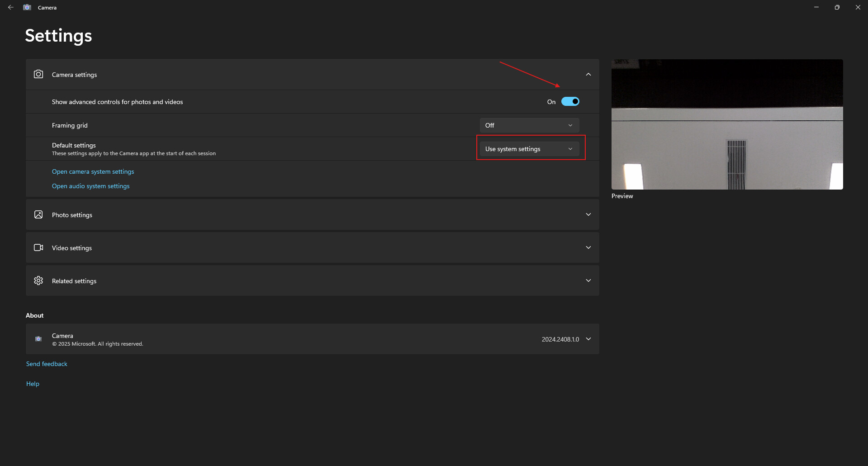868x466 pixels.
Task: Open audio system settings link
Action: pos(90,186)
